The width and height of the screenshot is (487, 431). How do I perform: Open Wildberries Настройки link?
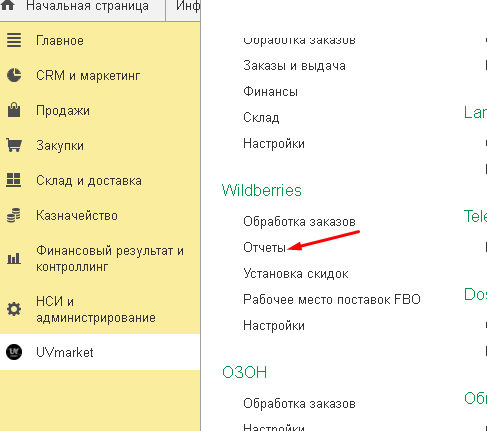pos(274,325)
